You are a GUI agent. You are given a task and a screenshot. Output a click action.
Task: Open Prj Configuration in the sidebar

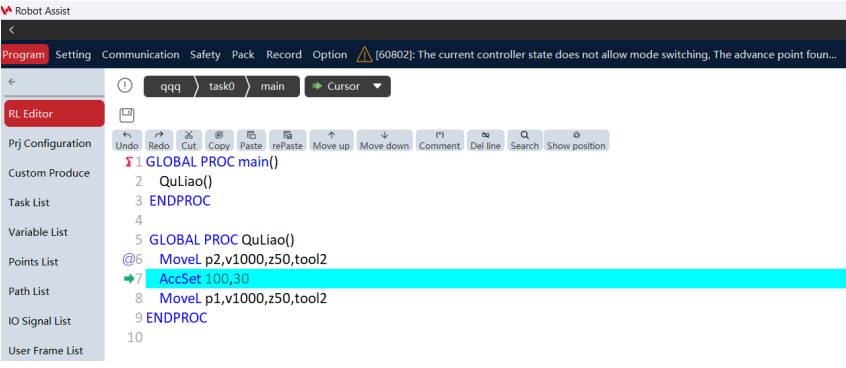pyautogui.click(x=50, y=144)
